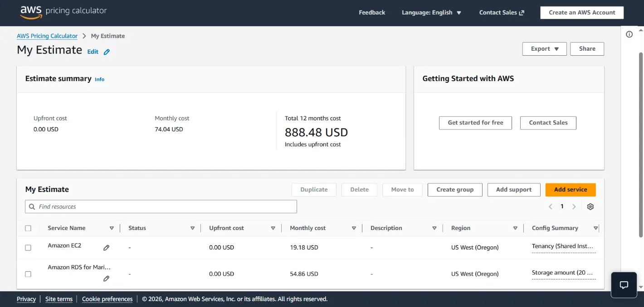Click Tenancy (Shared Inst... config summary
644x307 pixels.
click(563, 246)
